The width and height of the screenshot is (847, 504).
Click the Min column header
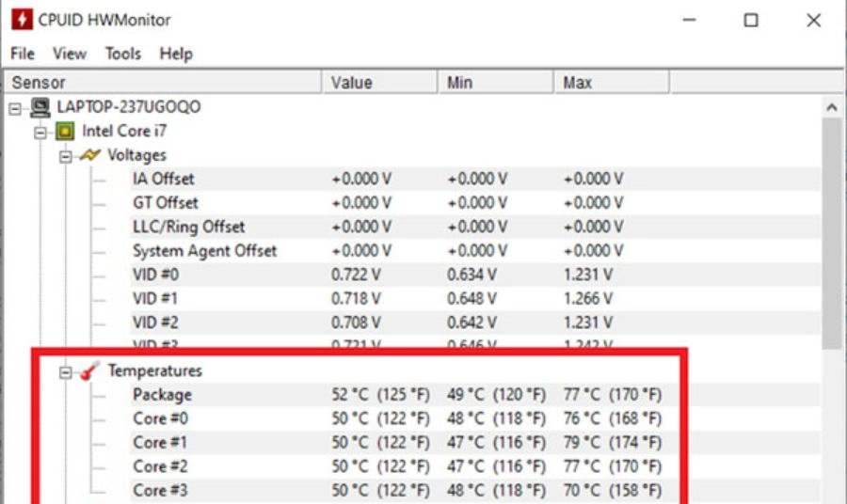[x=496, y=83]
